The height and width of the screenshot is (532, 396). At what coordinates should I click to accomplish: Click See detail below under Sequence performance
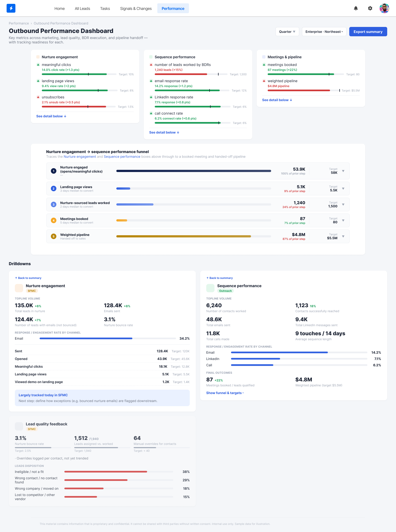(x=164, y=132)
